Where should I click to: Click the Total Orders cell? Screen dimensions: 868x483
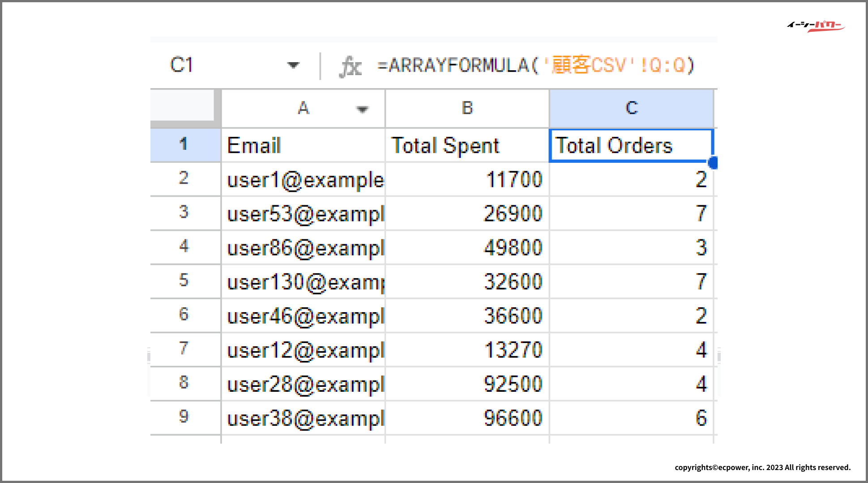click(x=630, y=145)
